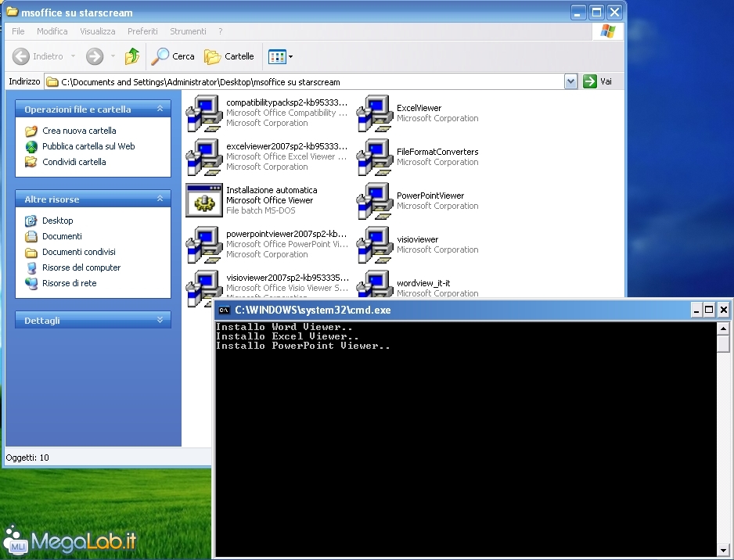
Task: Open Documenti in Altre risorse
Action: point(62,236)
